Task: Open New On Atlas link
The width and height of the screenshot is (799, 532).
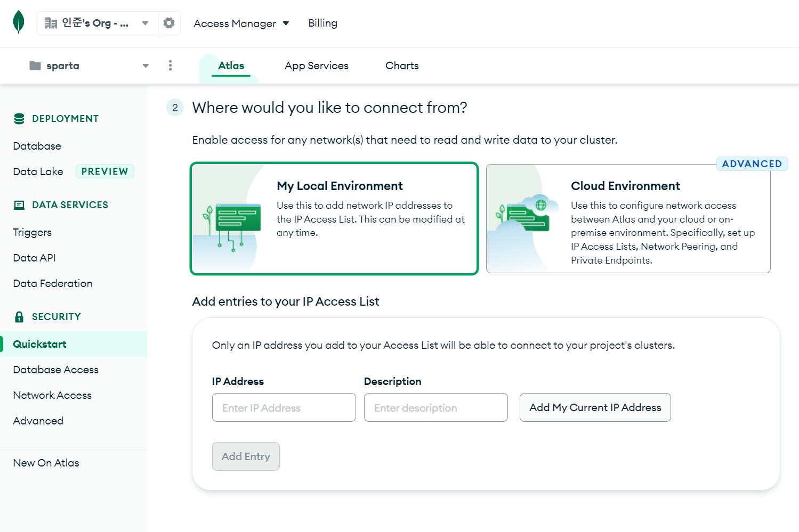Action: click(46, 463)
